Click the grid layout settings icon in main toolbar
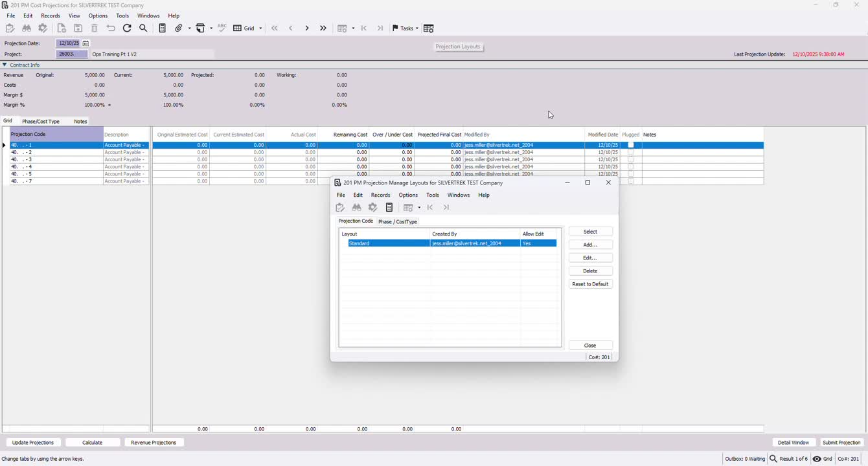 point(343,28)
